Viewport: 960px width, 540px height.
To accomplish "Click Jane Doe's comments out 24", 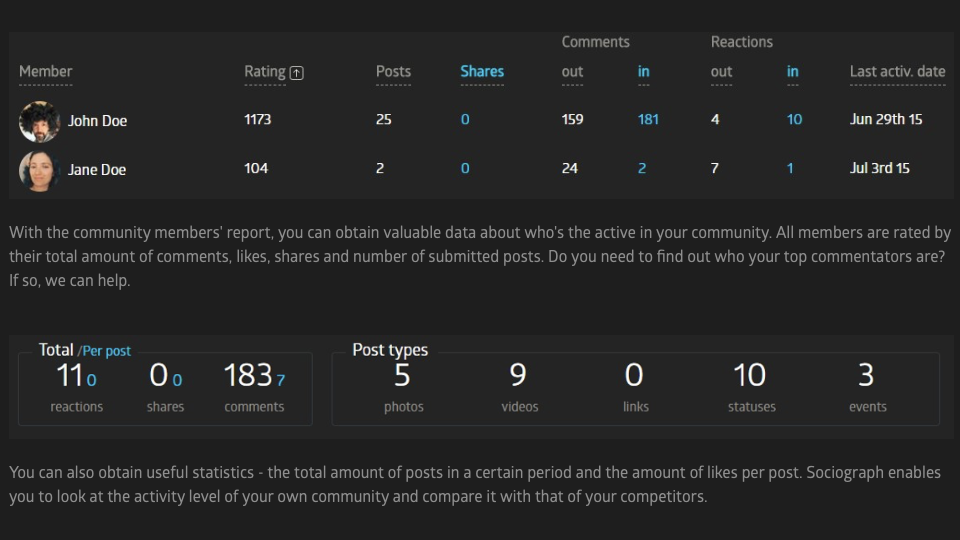I will click(569, 168).
